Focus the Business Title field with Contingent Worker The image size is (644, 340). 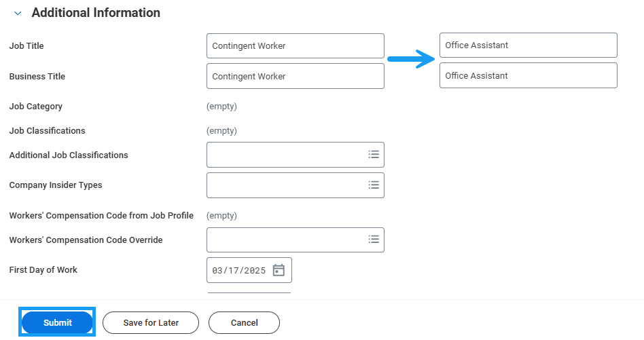coord(295,76)
